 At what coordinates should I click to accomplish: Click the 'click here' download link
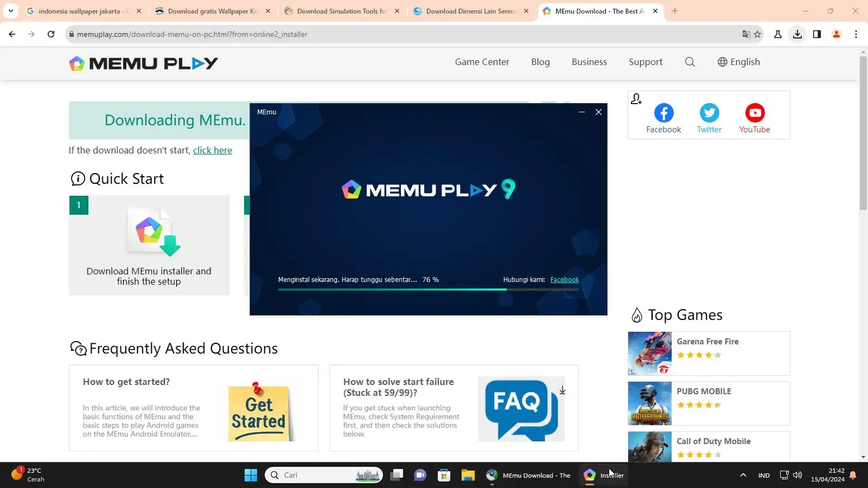coord(213,150)
